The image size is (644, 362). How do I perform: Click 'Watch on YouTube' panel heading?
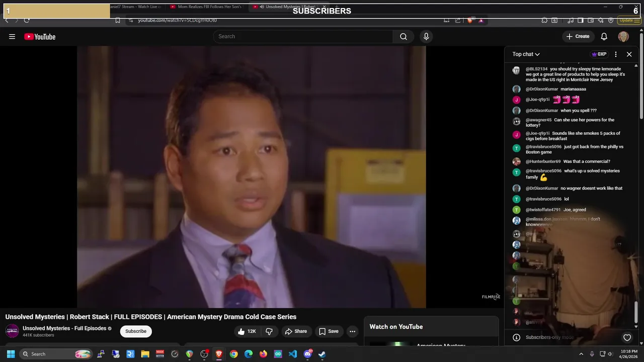coord(396,327)
